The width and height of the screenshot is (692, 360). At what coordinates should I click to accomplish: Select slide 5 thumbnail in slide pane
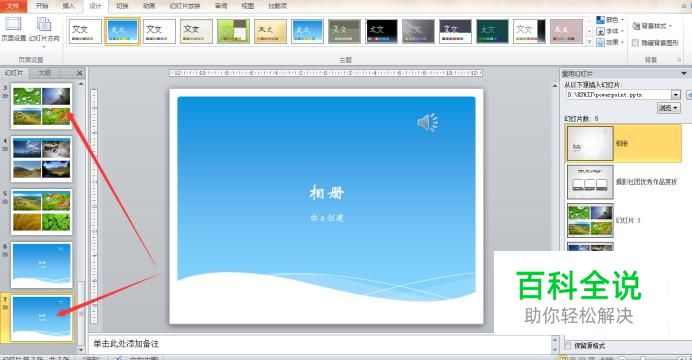[41, 212]
